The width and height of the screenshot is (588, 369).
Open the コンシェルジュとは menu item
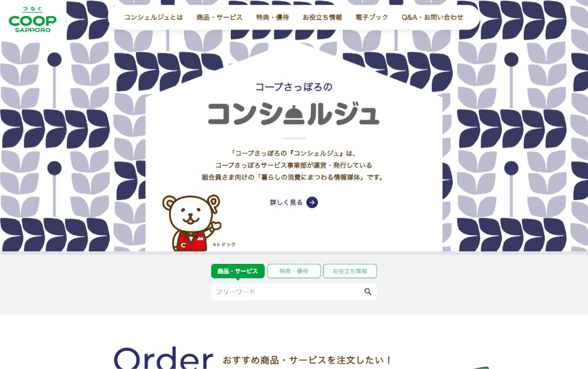click(x=153, y=17)
